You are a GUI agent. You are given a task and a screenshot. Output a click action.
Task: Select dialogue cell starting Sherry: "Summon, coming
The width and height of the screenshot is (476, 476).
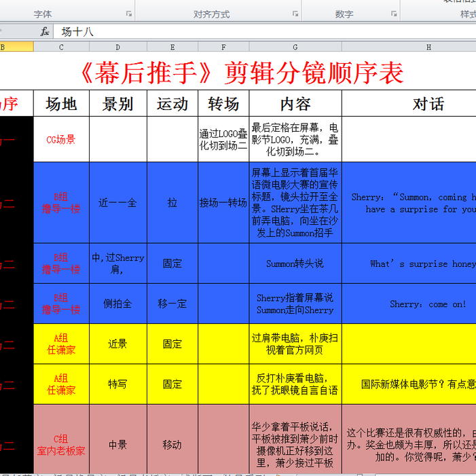point(409,202)
